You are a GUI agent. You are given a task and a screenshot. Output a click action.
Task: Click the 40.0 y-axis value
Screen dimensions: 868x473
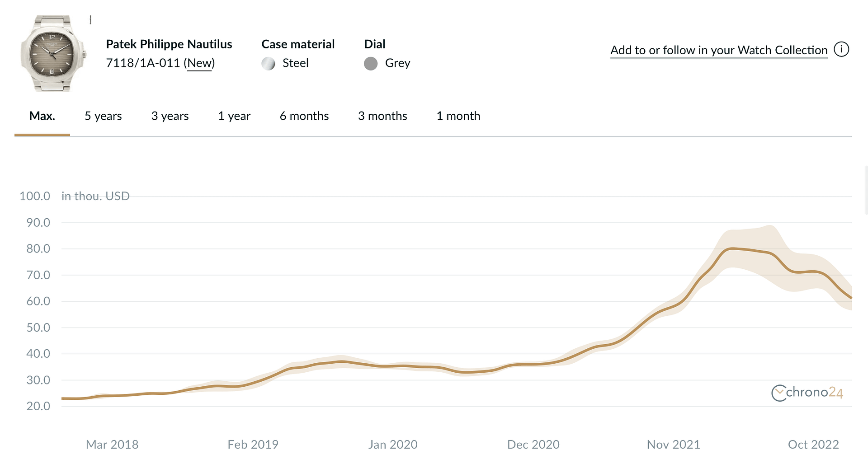tap(38, 353)
